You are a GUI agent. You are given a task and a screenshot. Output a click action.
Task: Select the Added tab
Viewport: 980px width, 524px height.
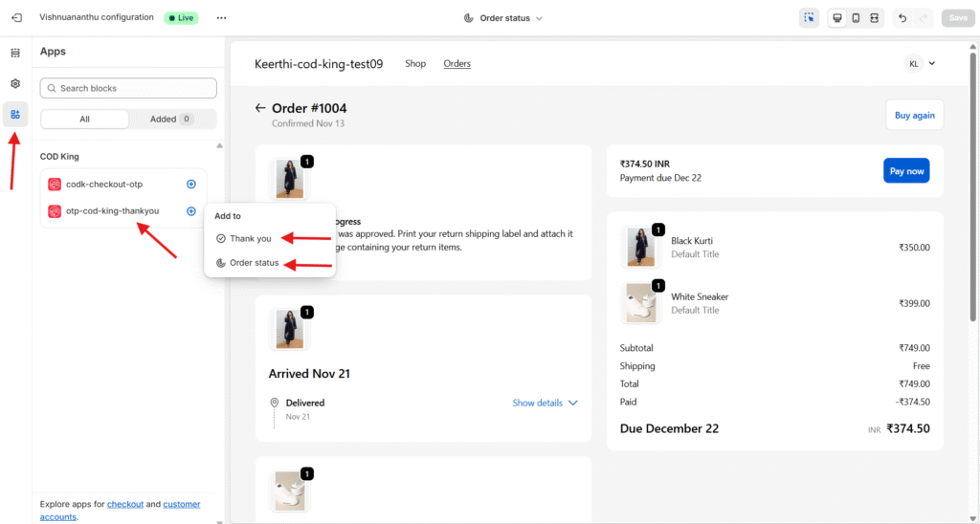point(171,120)
